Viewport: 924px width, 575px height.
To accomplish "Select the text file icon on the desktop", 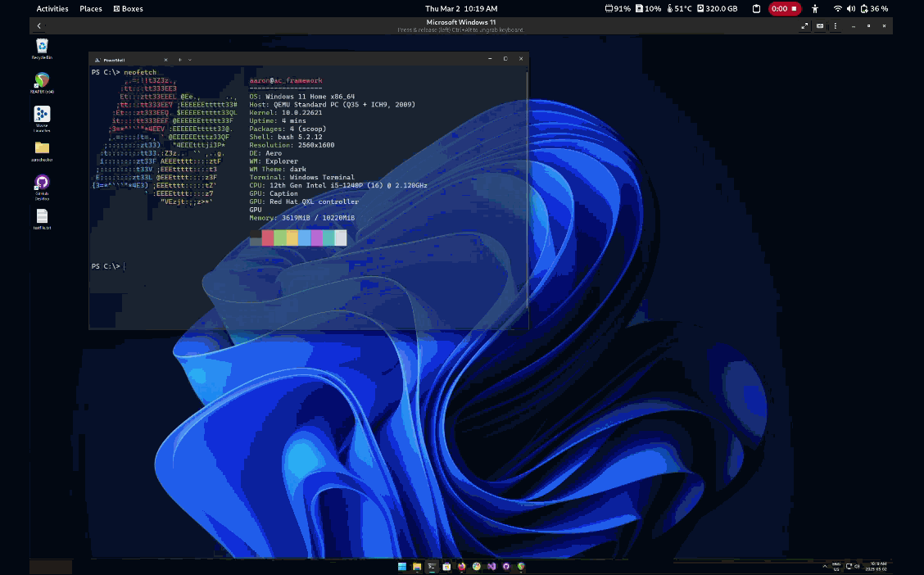I will point(42,220).
